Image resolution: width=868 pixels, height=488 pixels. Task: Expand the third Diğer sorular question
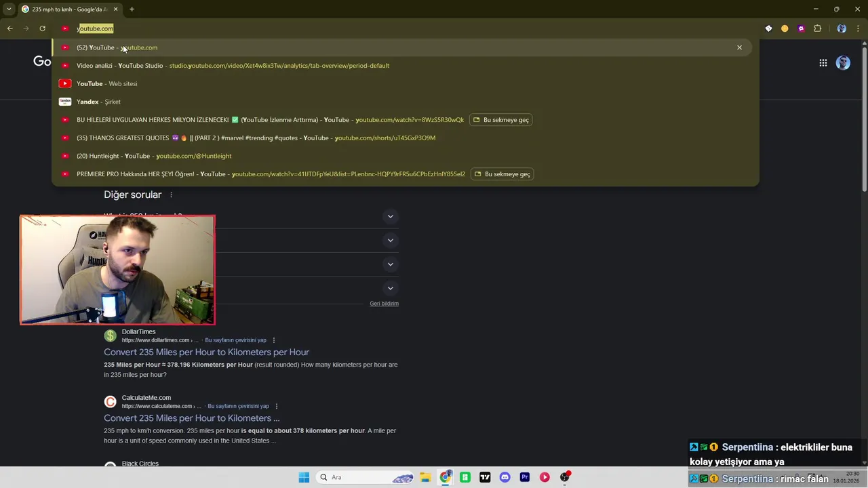coord(390,264)
